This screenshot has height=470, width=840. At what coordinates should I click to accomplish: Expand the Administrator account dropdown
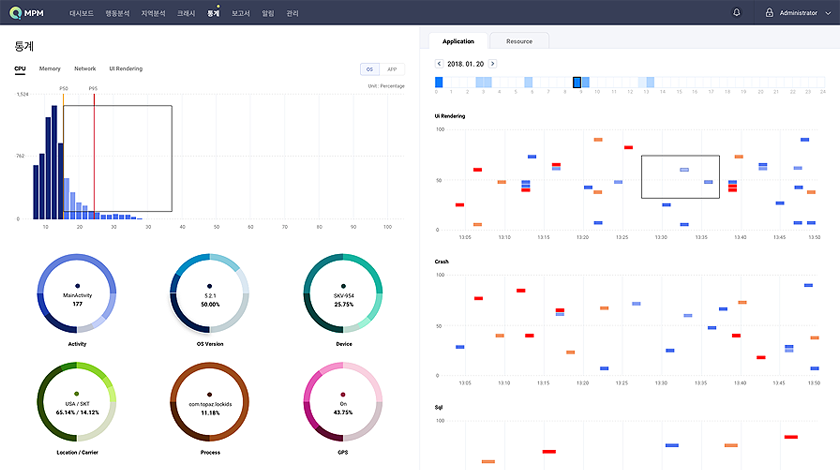829,14
